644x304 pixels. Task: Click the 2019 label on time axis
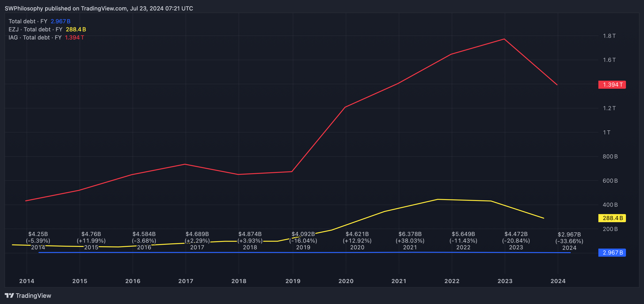click(293, 281)
